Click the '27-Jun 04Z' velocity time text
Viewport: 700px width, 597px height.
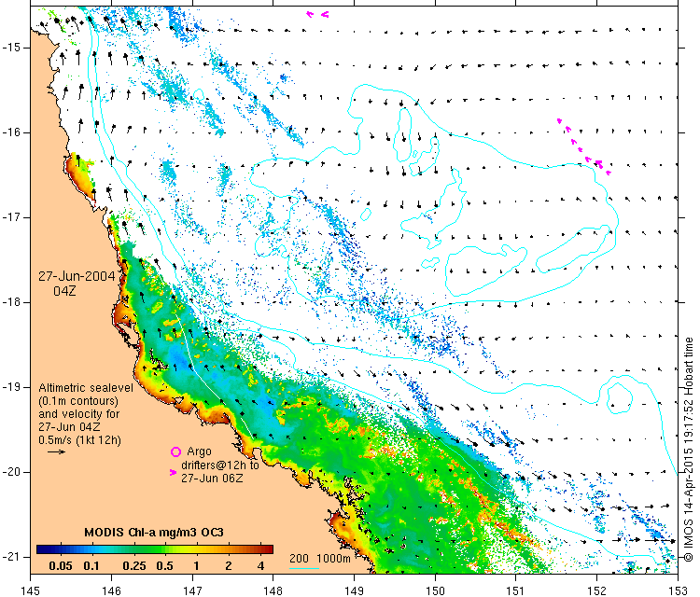(69, 426)
